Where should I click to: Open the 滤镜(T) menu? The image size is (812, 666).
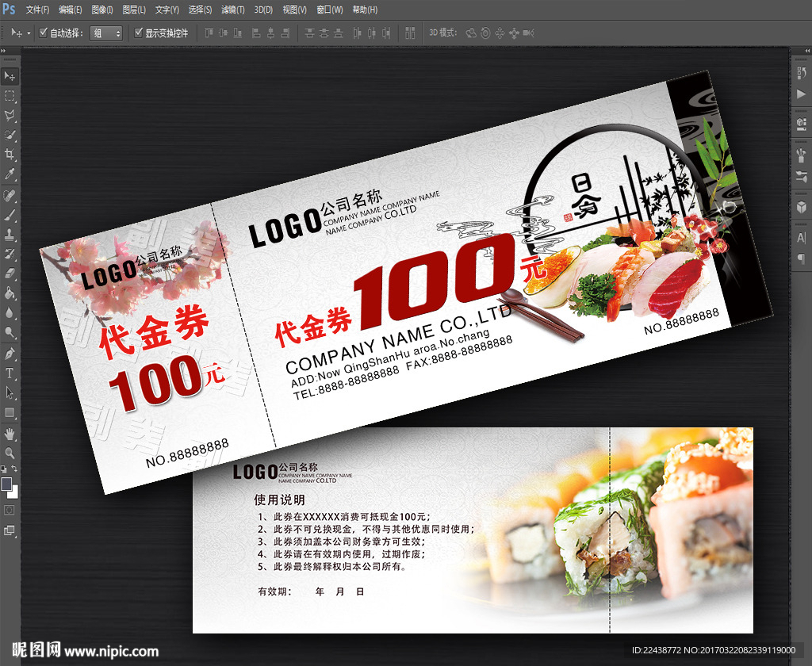click(x=233, y=10)
